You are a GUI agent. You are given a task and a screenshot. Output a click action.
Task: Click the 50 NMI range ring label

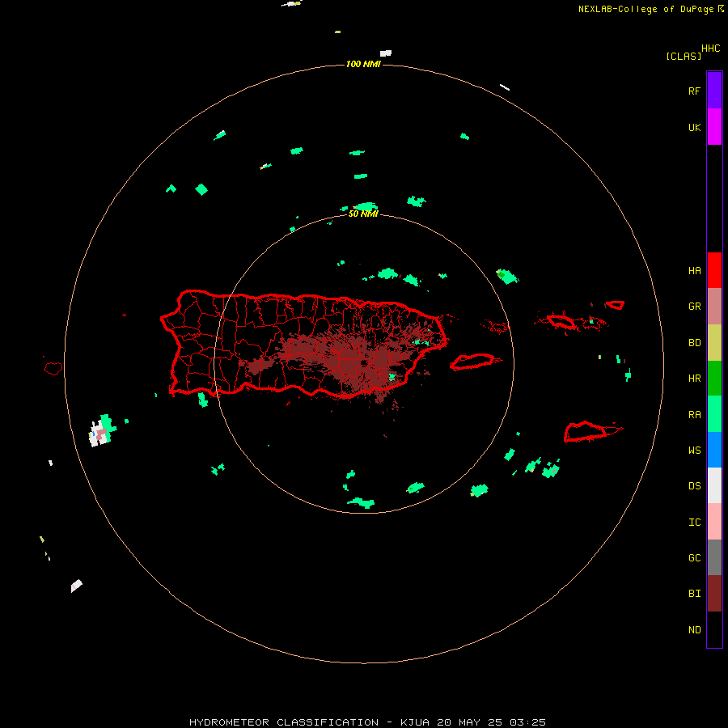tap(363, 214)
